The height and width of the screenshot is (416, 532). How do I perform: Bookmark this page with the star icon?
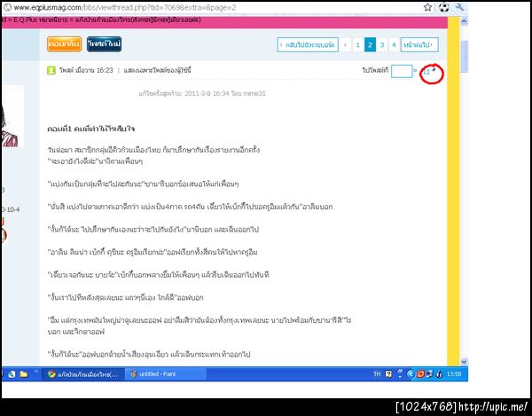tap(428, 7)
